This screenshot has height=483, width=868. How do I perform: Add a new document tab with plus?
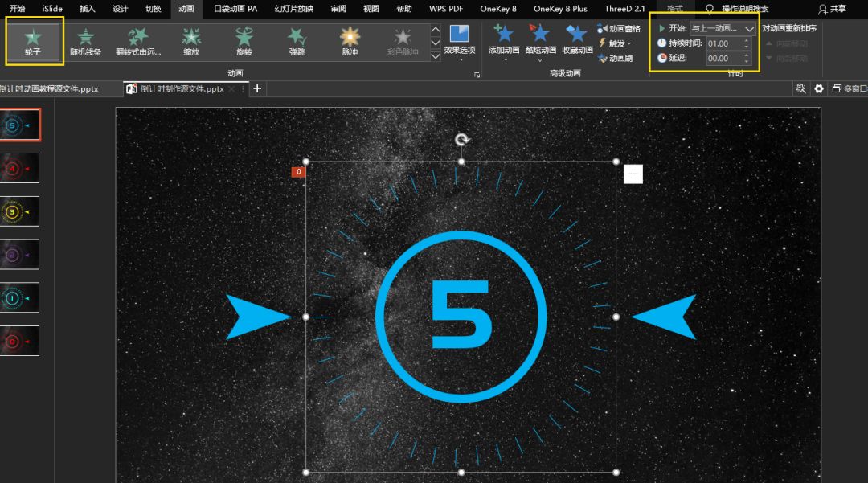257,88
